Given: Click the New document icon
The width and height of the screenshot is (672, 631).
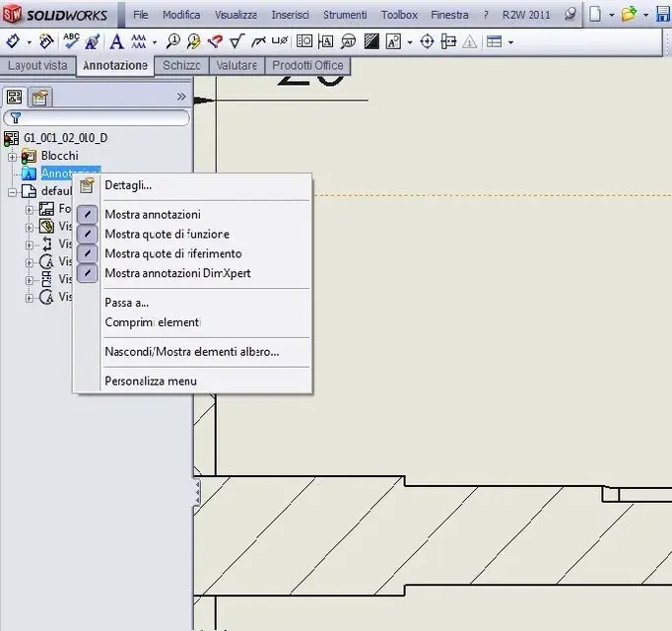Looking at the screenshot, I should [595, 14].
